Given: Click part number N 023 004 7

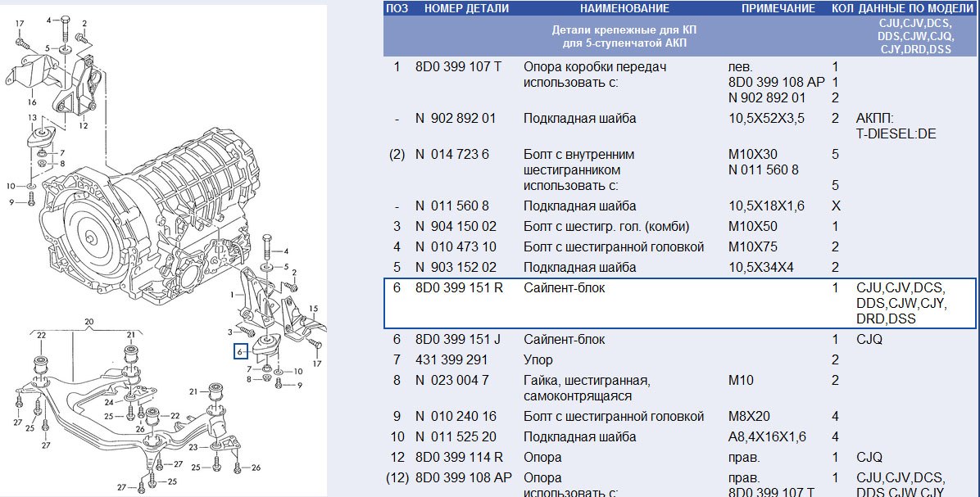Looking at the screenshot, I should (x=451, y=380).
